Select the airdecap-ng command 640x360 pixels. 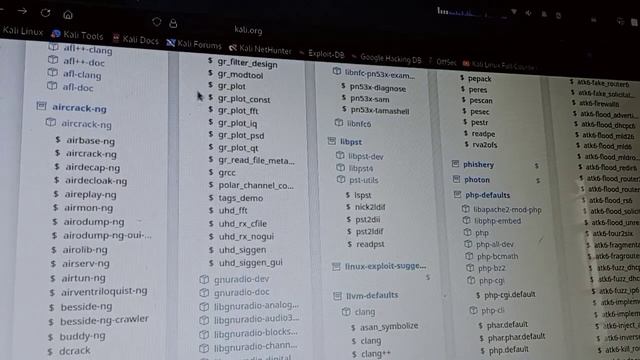92,167
